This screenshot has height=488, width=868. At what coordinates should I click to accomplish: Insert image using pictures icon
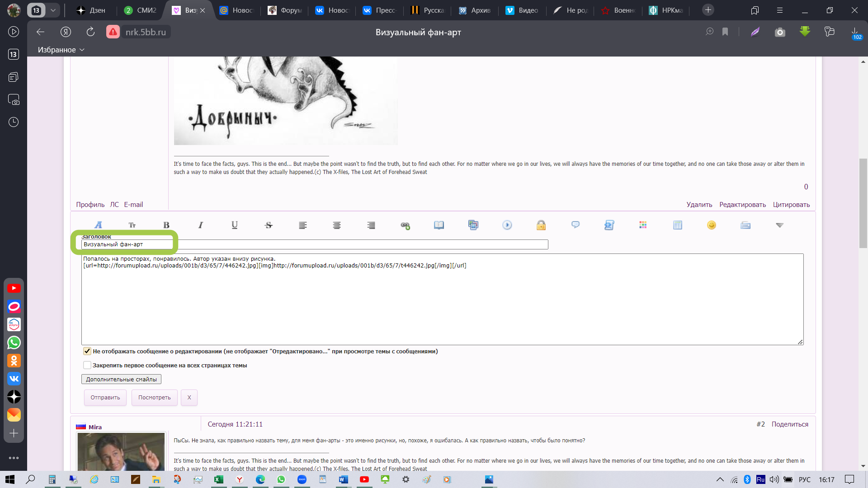473,225
